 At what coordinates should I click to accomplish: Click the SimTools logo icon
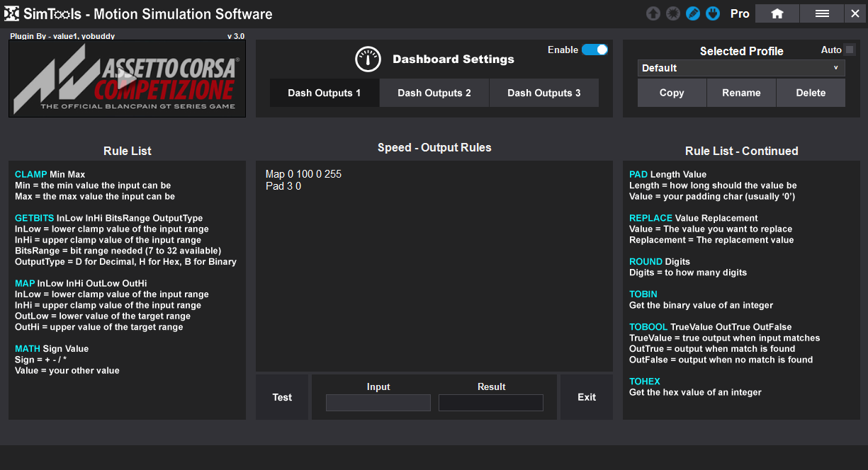(11, 13)
